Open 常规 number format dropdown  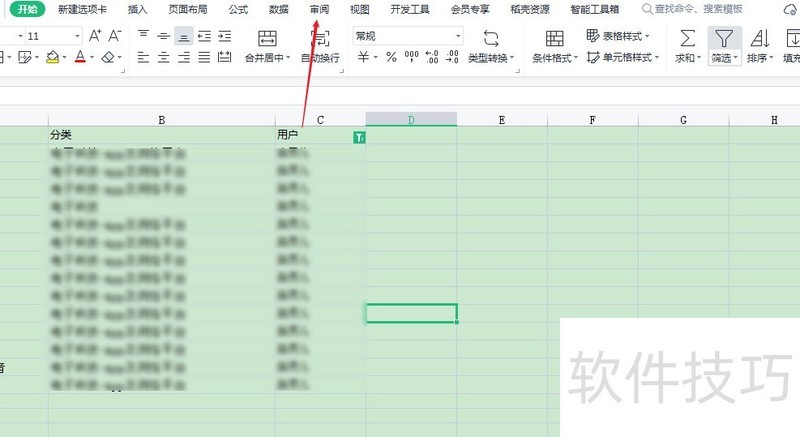458,36
